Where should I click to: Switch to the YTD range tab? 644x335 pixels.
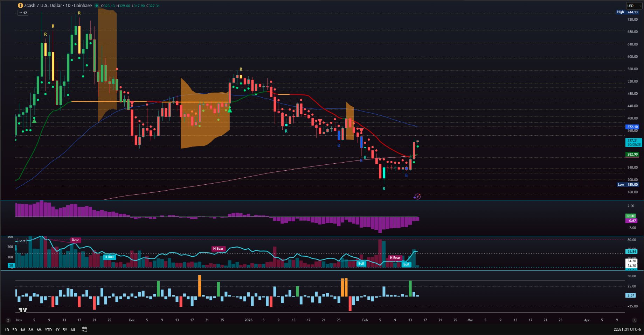coord(48,330)
